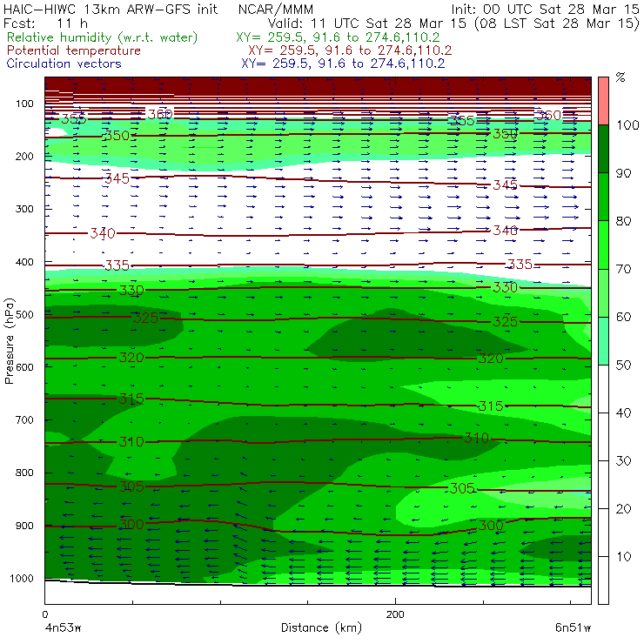
Task: Select the 'Fcst: 11 h' forecast label
Action: 45,23
